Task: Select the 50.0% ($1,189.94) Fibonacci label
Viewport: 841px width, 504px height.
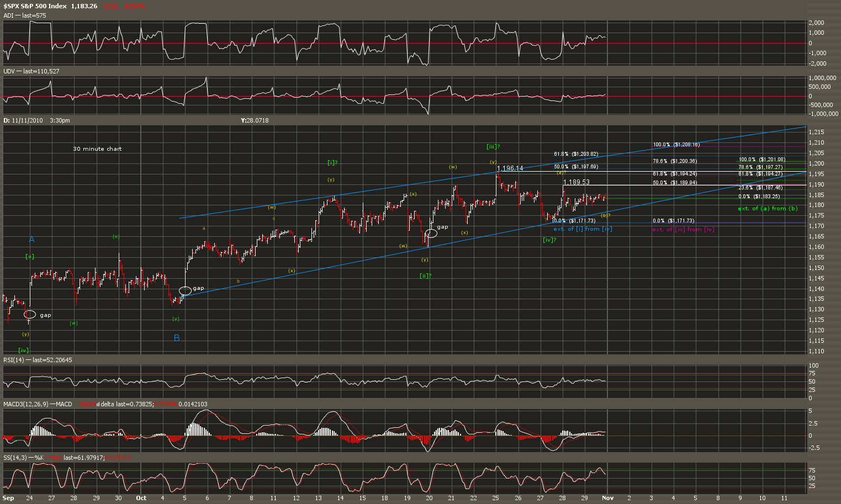Action: (675, 182)
